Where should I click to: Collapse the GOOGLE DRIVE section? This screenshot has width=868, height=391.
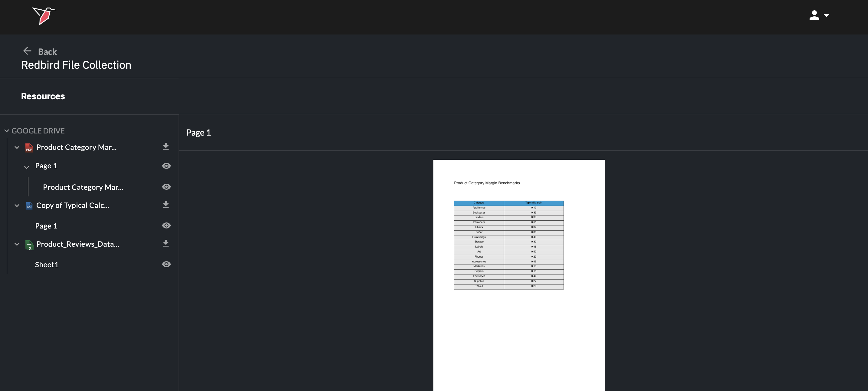click(7, 131)
